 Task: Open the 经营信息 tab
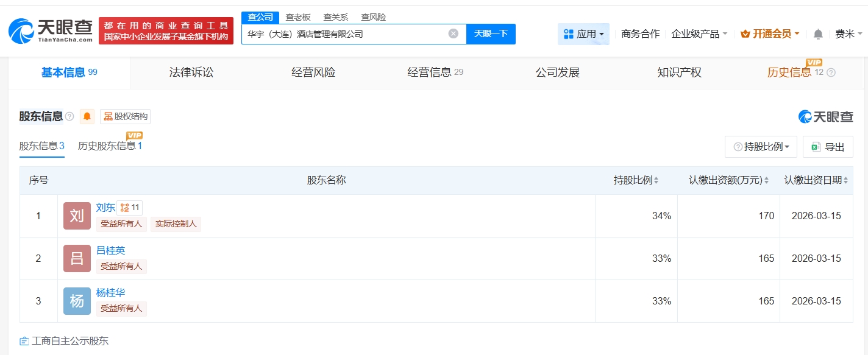pyautogui.click(x=435, y=72)
